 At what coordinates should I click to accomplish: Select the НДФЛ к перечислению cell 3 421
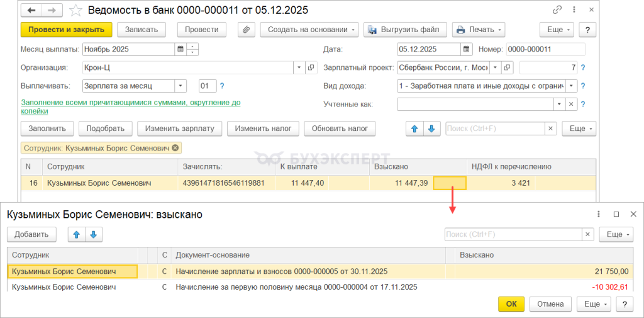click(x=501, y=183)
